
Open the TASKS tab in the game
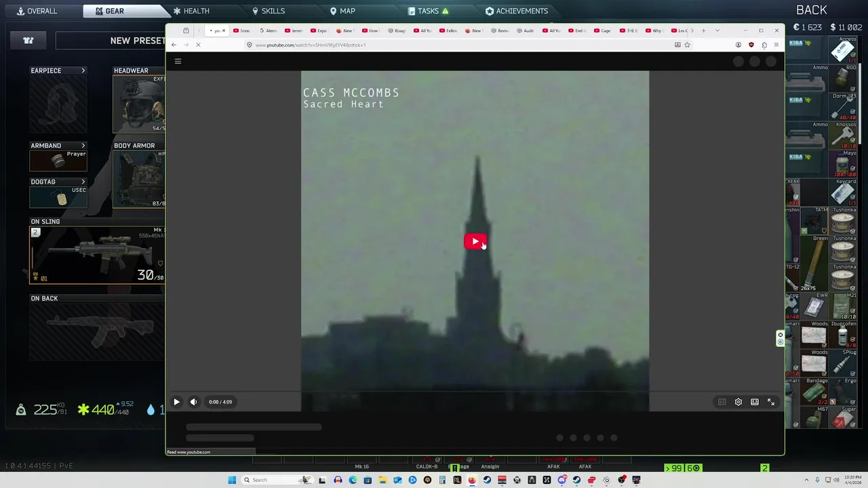[428, 11]
